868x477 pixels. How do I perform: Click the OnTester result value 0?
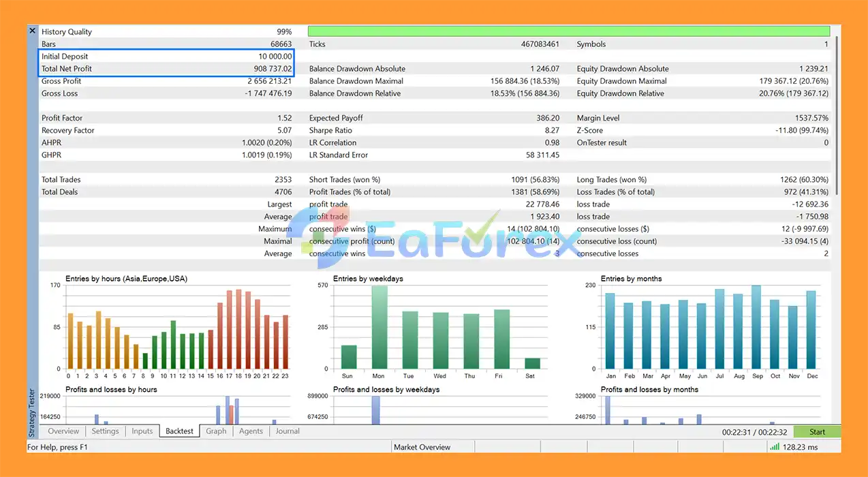pyautogui.click(x=826, y=142)
